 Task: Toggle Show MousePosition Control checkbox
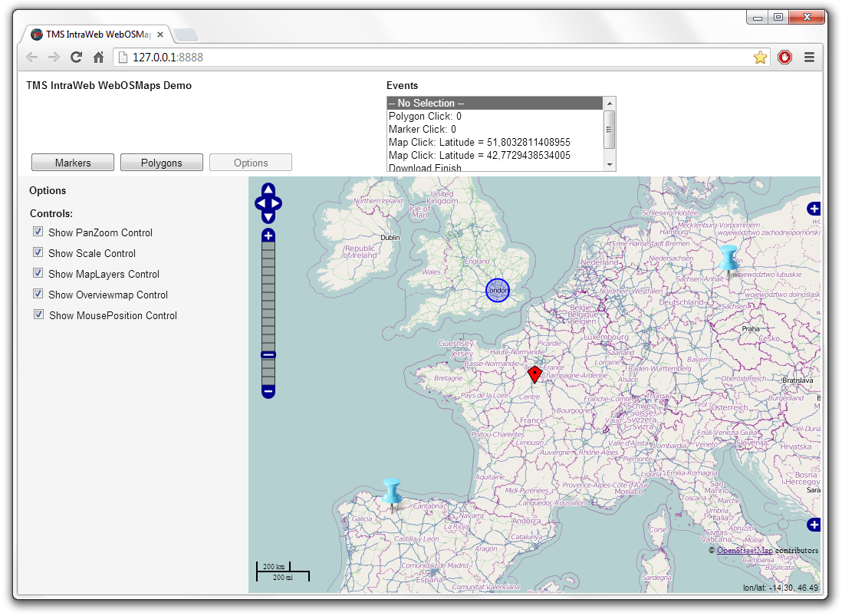coord(38,315)
